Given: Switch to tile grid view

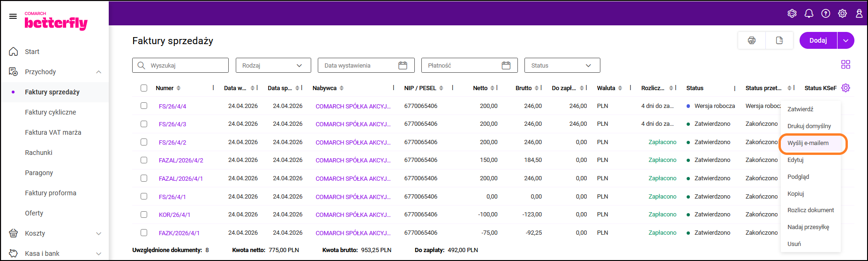Looking at the screenshot, I should 846,65.
